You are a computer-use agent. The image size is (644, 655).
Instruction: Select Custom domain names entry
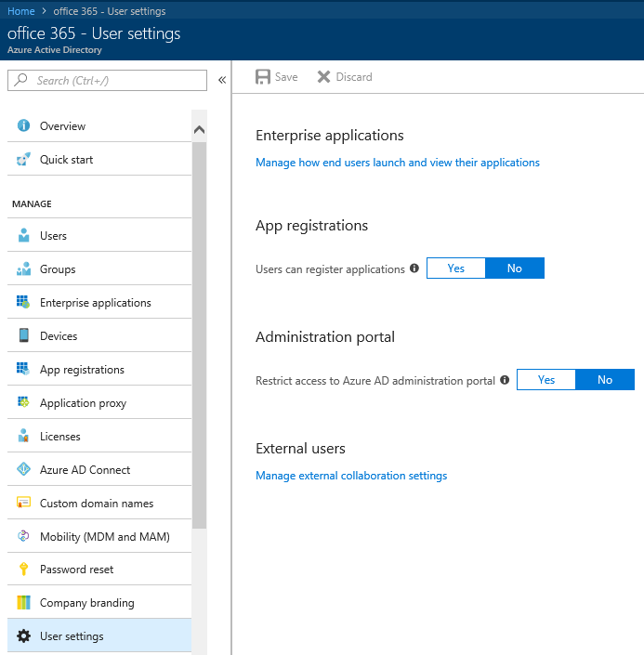(99, 503)
